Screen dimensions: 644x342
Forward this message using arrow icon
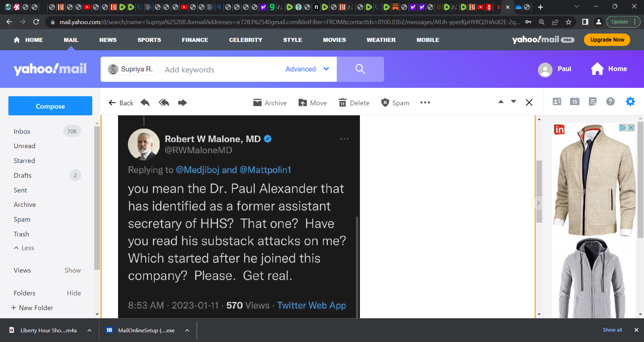click(x=182, y=103)
